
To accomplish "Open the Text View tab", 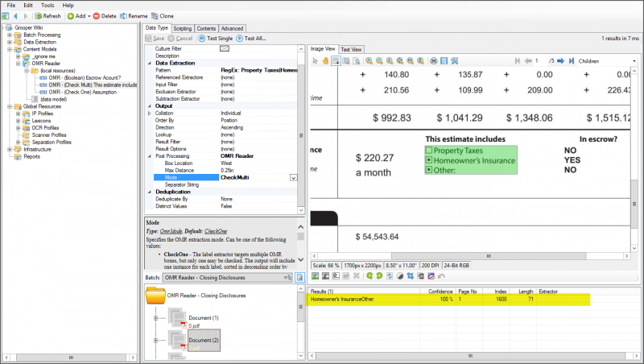I will pos(353,49).
